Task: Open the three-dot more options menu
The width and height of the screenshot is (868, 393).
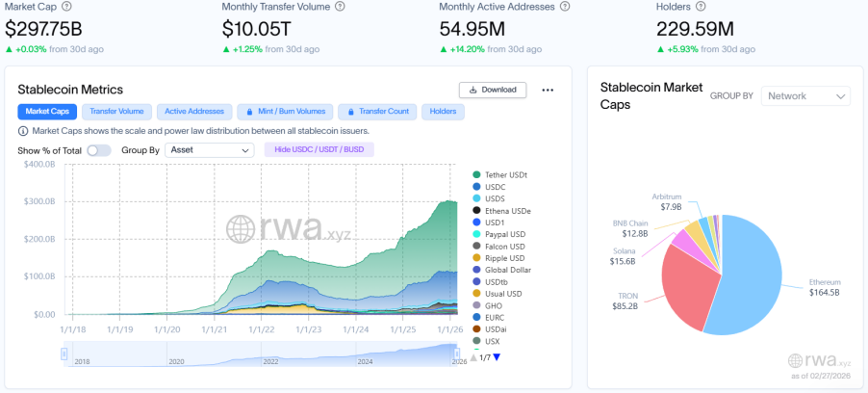Action: coord(548,90)
